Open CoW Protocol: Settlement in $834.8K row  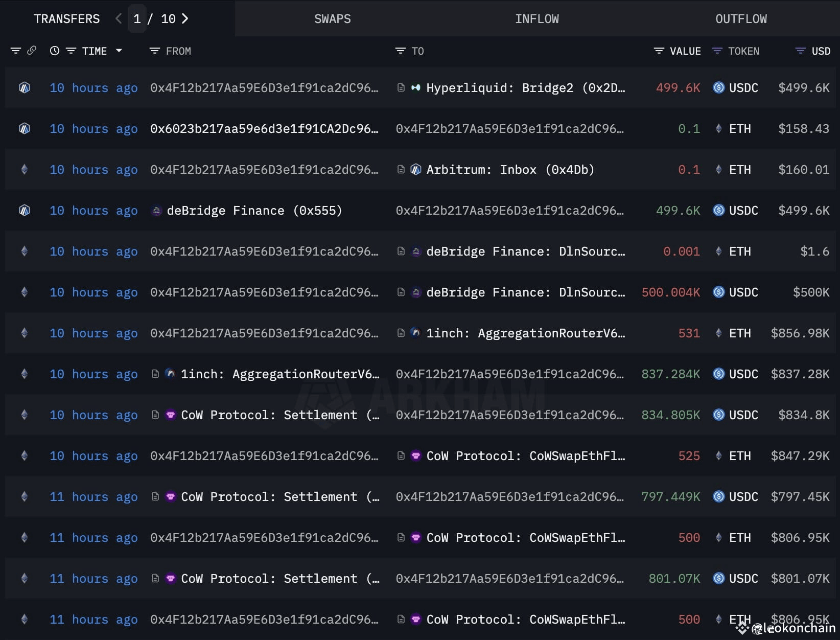coord(280,415)
